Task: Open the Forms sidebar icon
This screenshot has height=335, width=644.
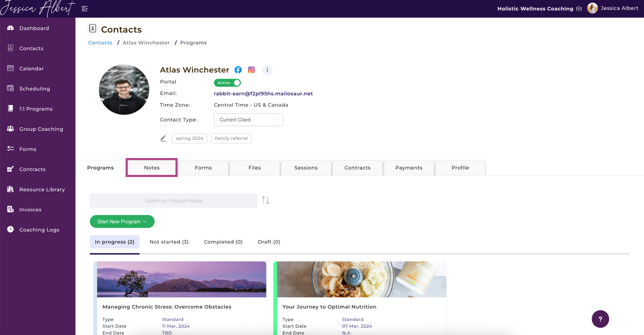Action: coord(10,149)
